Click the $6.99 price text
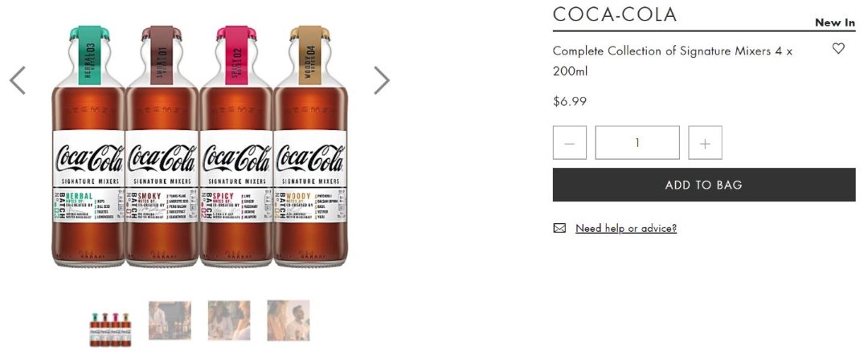 click(x=570, y=102)
